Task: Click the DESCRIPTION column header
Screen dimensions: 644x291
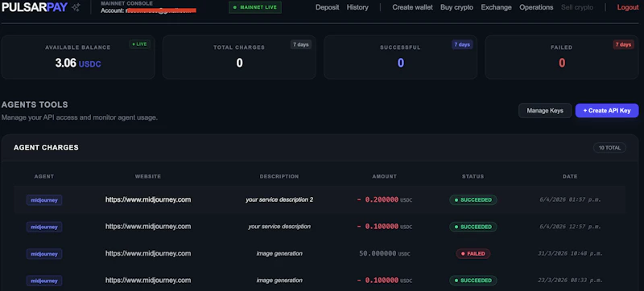Action: 279,177
